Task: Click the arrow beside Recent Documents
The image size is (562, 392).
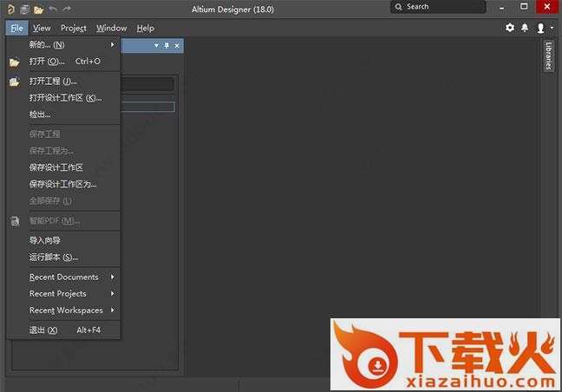Action: [x=112, y=277]
